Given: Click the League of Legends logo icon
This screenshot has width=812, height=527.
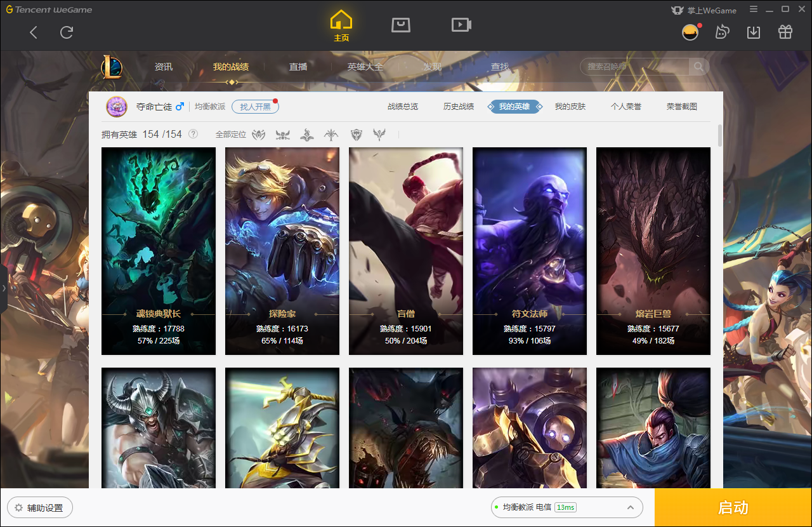Looking at the screenshot, I should tap(112, 67).
